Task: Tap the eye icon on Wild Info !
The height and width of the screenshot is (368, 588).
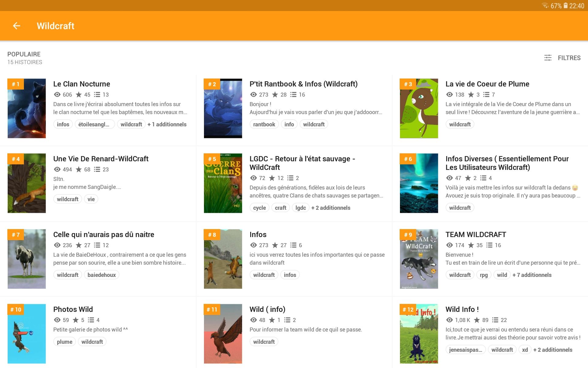Action: coord(449,320)
